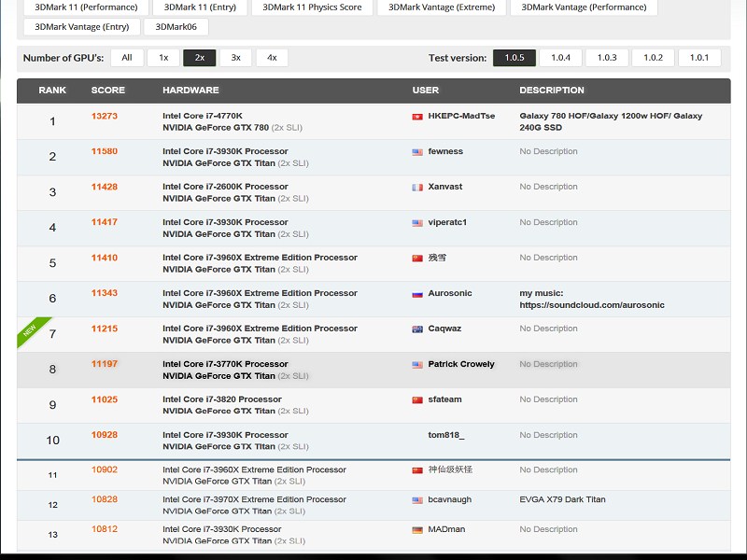The image size is (747, 560).
Task: Select test version 1.0.1
Action: (699, 58)
